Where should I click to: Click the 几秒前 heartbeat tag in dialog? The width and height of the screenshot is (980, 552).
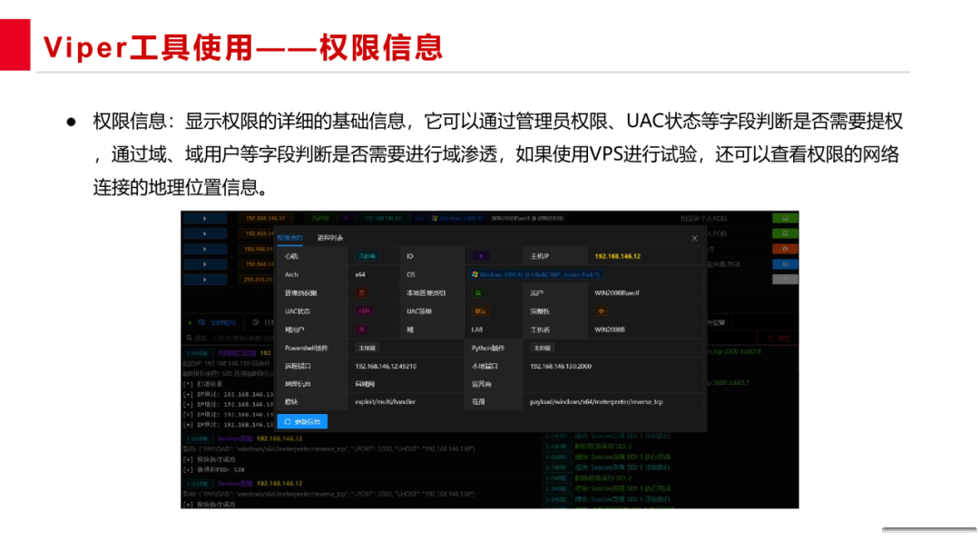[x=367, y=256]
